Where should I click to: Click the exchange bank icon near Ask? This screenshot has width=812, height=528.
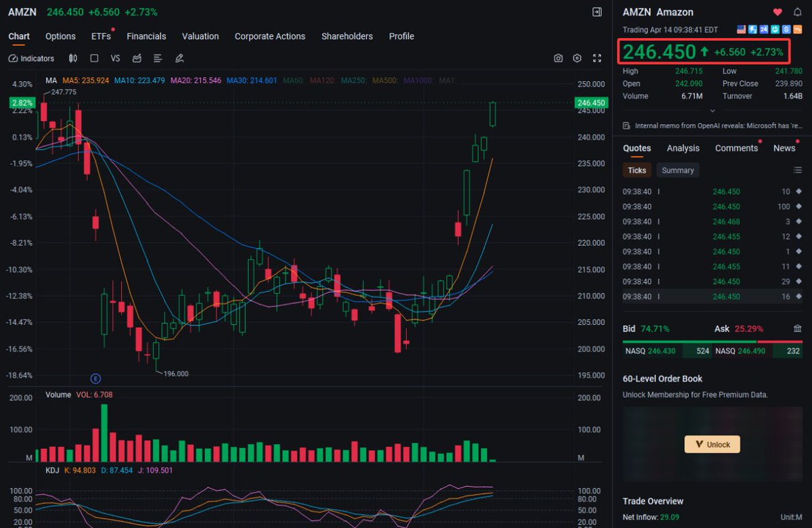tap(797, 329)
